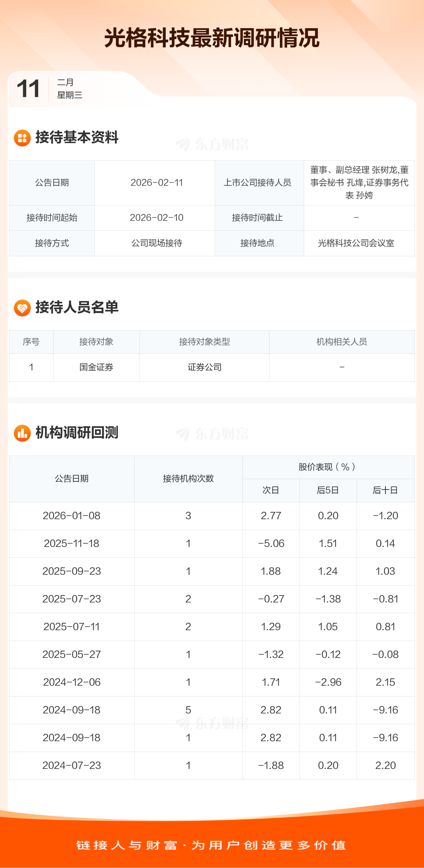Screen dimensions: 424x868
Task: Click the 2.20 value in last row
Action: point(385,765)
